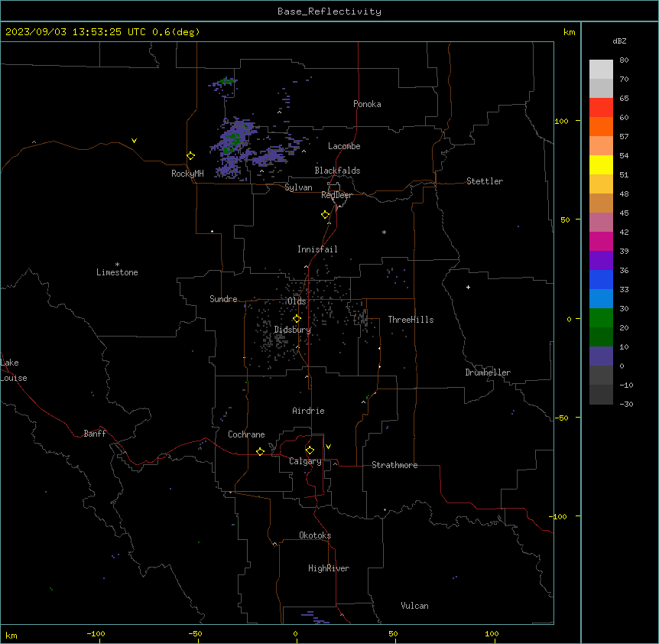The height and width of the screenshot is (644, 659).
Task: Click the Vulcan city label
Action: pos(414,606)
